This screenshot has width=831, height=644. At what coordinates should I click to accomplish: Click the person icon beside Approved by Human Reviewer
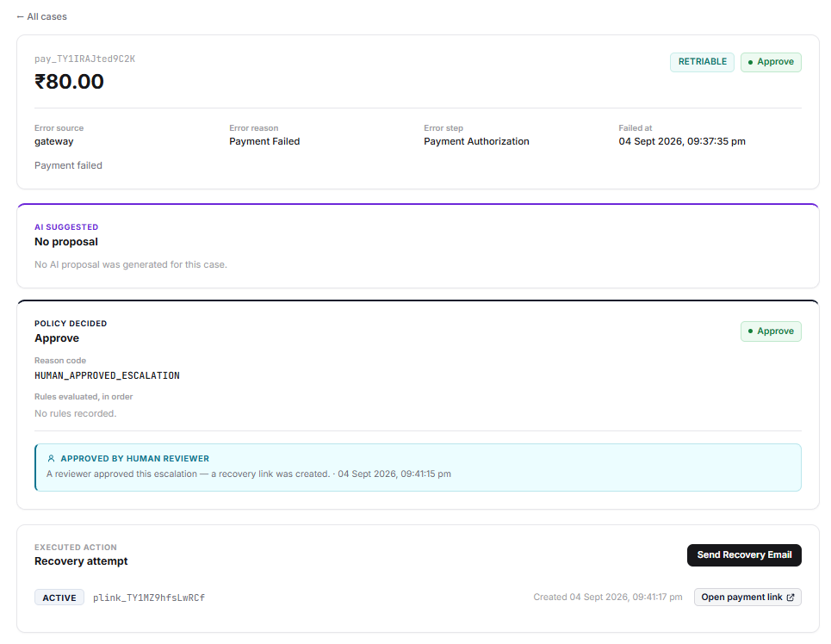[x=52, y=459]
